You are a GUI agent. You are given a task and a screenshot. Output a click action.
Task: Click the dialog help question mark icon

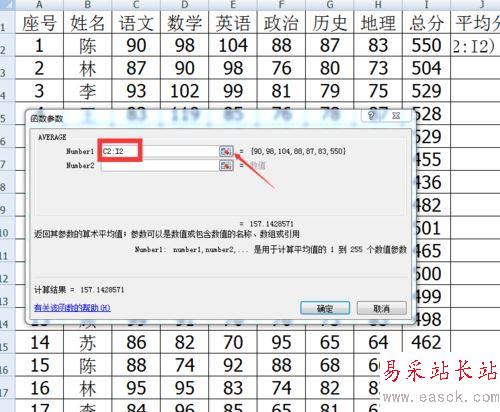371,116
